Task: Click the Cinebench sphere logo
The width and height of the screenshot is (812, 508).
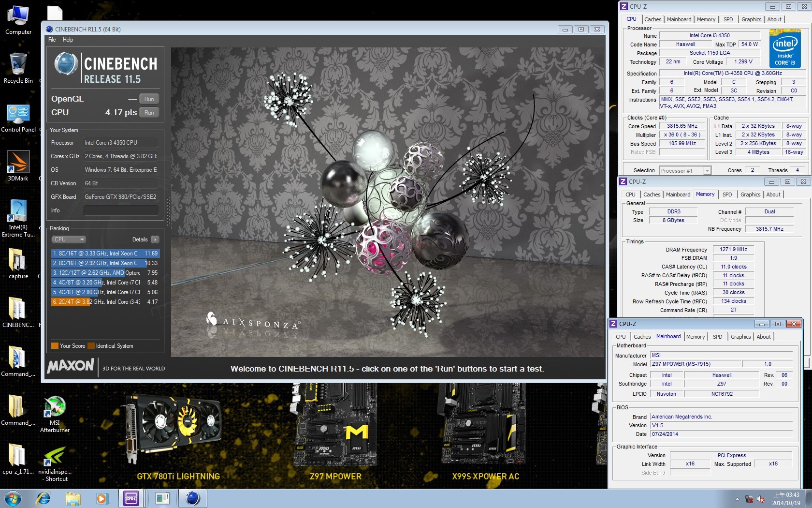Action: (66, 64)
